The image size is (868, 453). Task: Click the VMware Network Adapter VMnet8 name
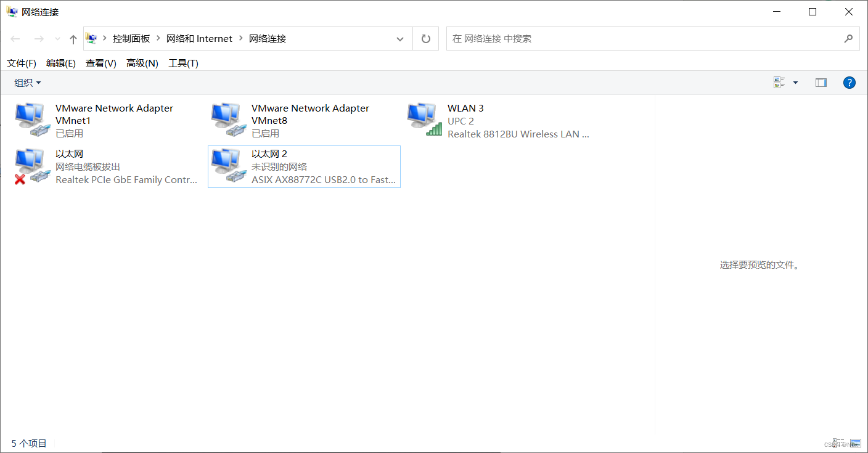coord(310,114)
